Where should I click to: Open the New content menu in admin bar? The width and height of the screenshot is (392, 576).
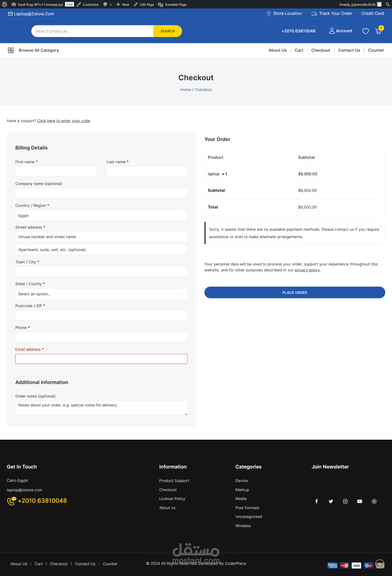123,4
